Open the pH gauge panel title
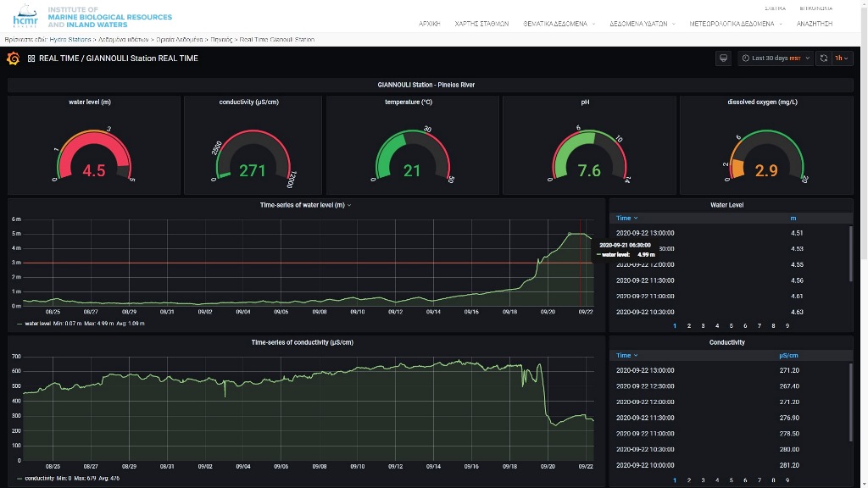 [585, 102]
